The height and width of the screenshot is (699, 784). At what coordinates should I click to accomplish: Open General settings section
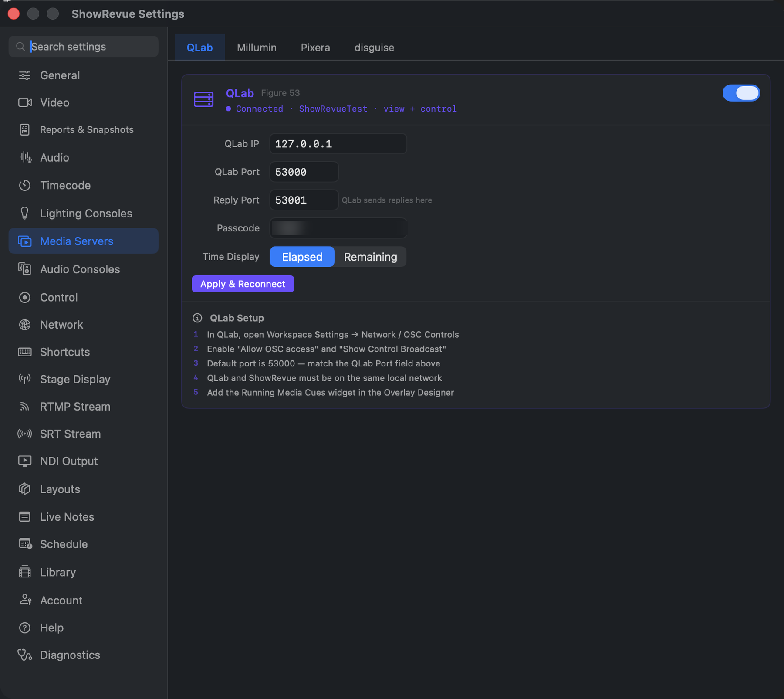point(83,75)
